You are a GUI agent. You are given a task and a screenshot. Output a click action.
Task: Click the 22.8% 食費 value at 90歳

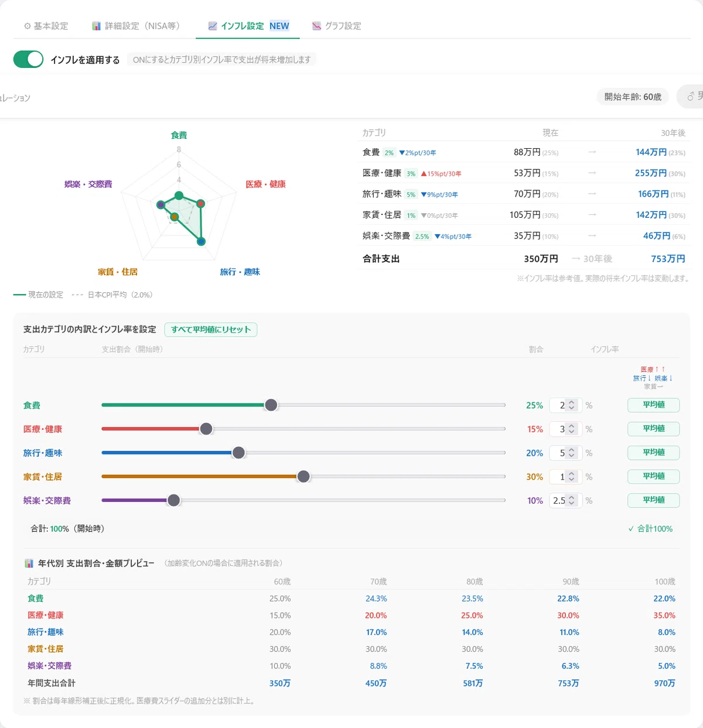568,599
